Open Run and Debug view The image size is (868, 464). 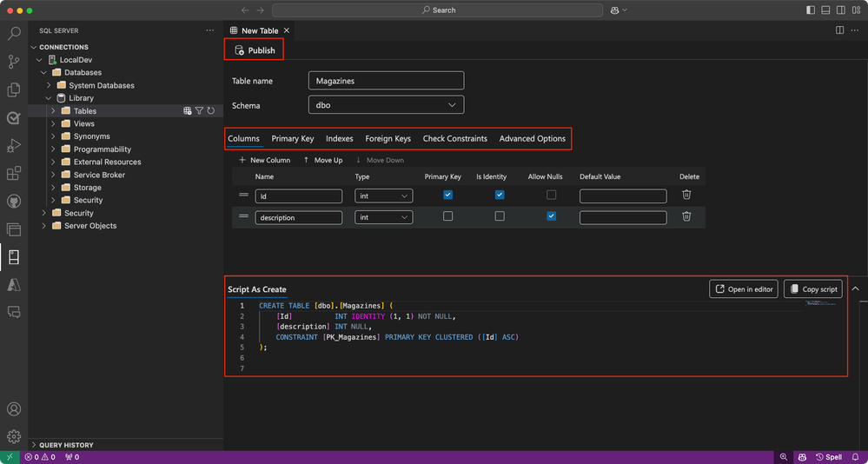click(x=14, y=145)
